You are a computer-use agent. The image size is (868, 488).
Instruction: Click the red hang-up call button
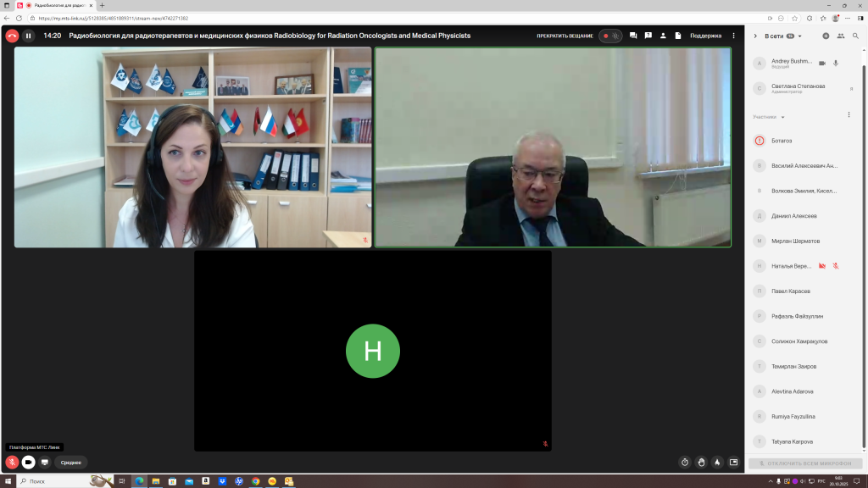pos(12,36)
